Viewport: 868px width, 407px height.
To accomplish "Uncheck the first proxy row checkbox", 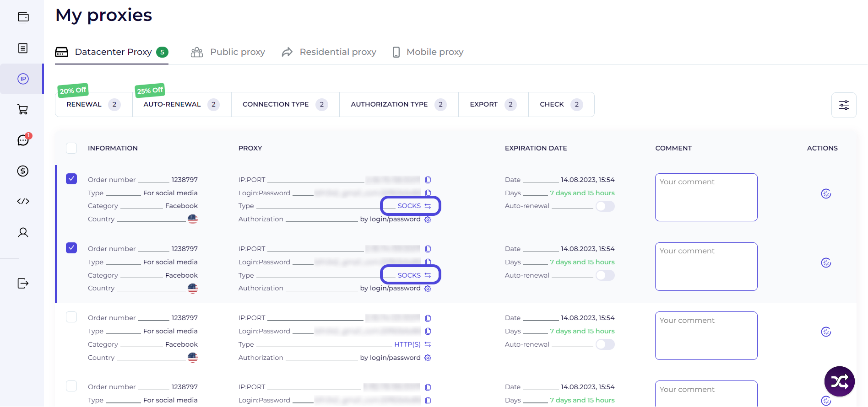I will (x=71, y=179).
